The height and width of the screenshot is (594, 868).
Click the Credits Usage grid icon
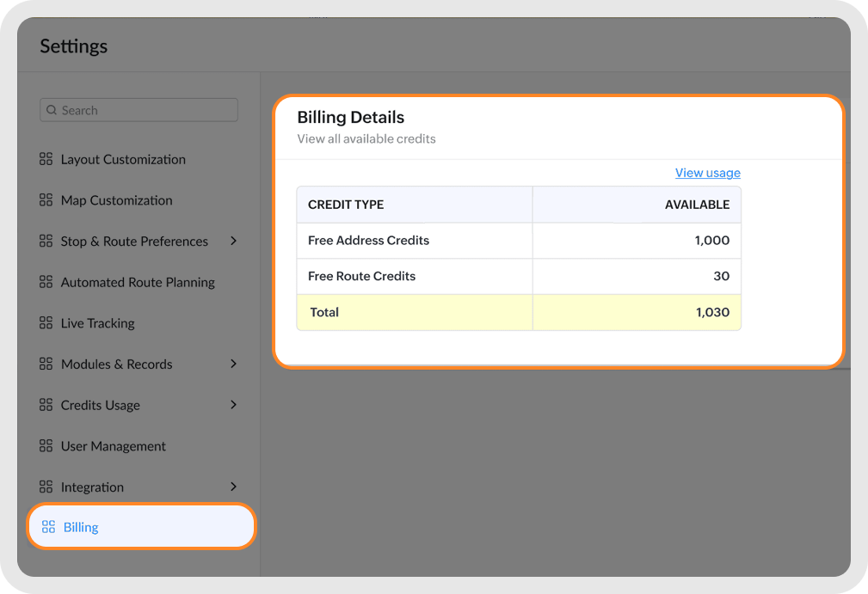46,405
